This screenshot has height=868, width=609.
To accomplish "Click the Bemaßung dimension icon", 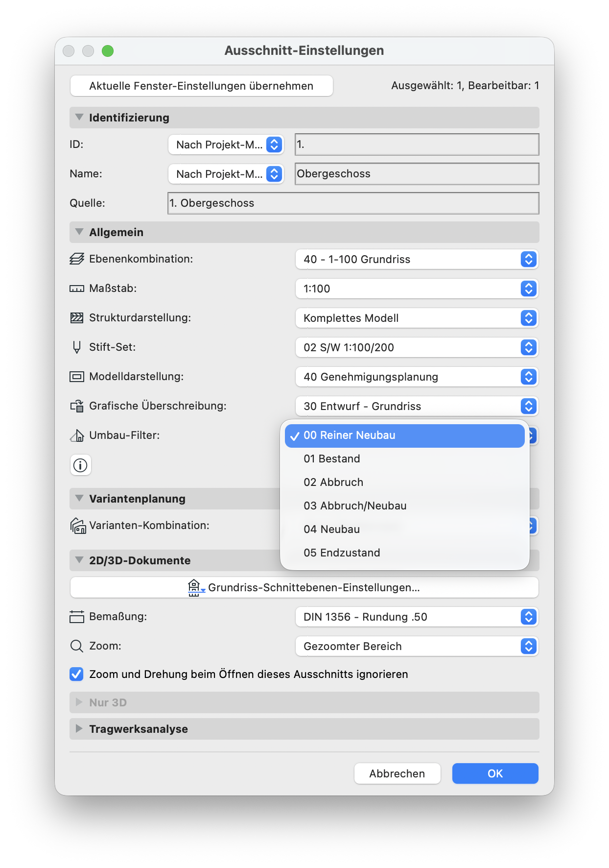I will pyautogui.click(x=77, y=617).
